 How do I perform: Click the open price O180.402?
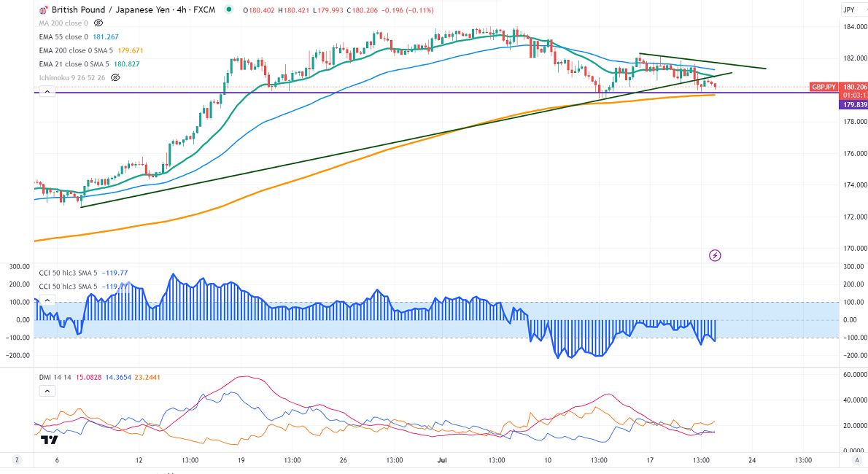coord(258,10)
